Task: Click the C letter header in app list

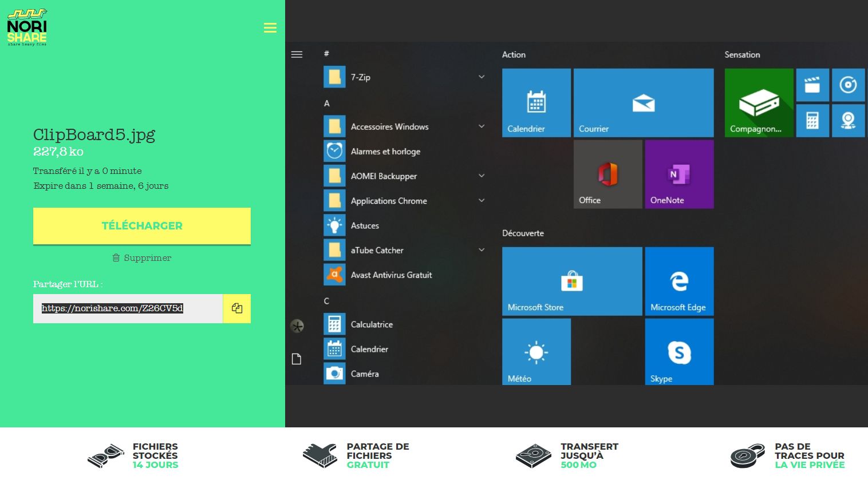Action: click(x=326, y=301)
